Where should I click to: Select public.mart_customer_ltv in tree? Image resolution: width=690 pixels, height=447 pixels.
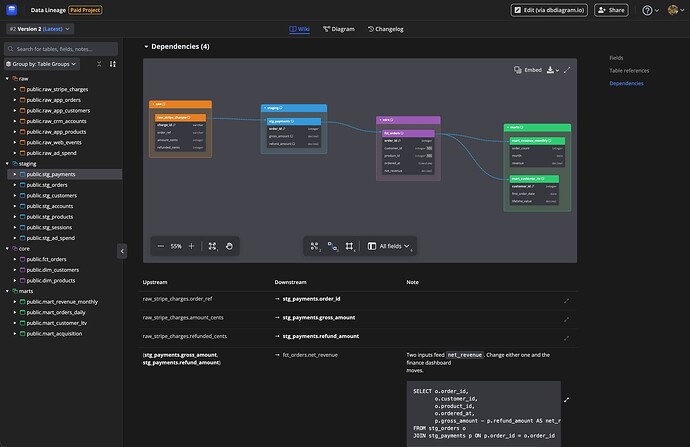(57, 323)
